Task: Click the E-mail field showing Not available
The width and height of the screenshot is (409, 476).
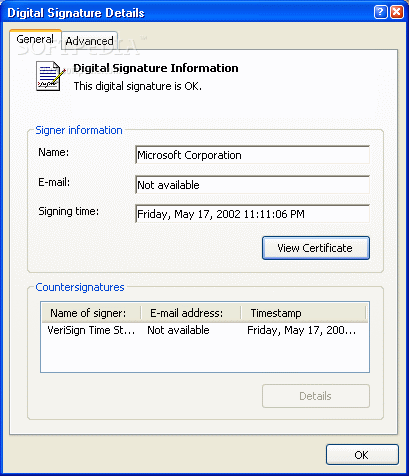Action: tap(252, 185)
